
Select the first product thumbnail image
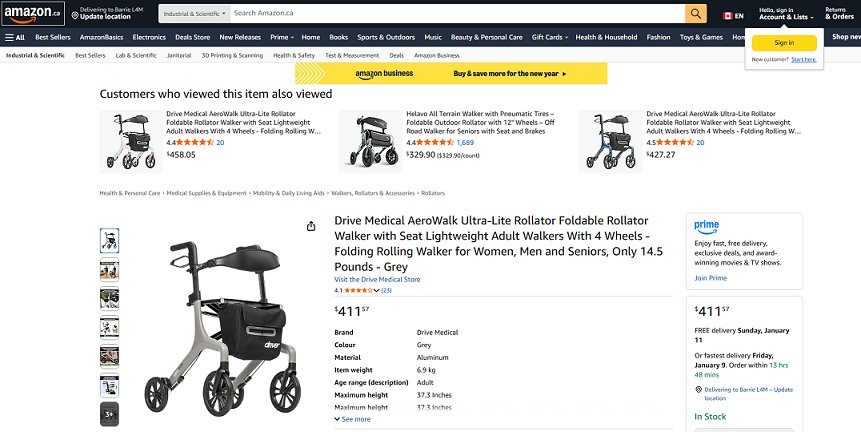point(110,240)
